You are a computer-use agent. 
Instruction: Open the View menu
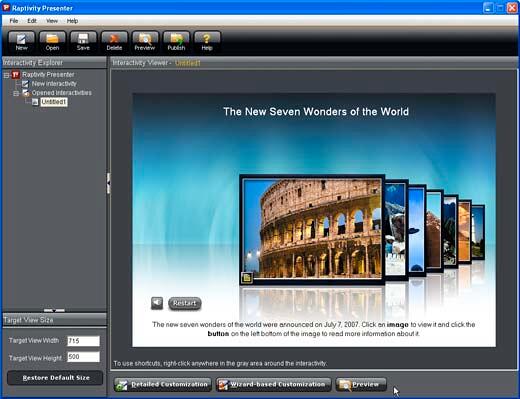(x=52, y=21)
